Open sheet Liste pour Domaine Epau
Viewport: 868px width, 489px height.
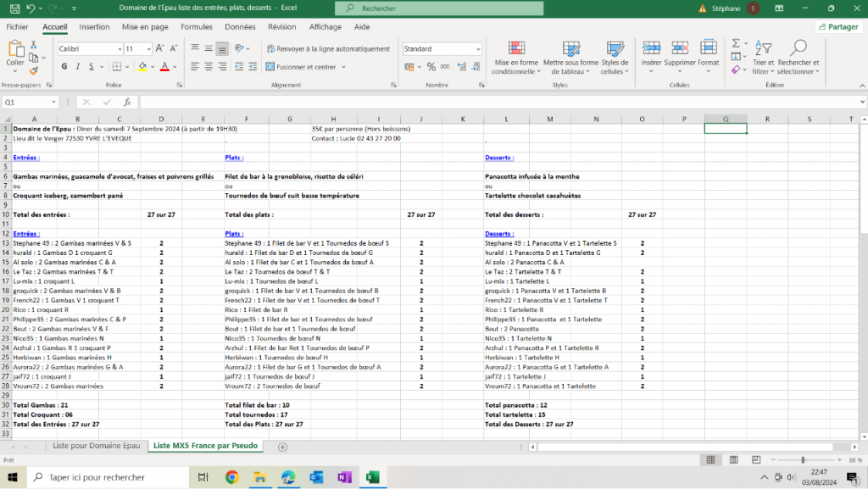click(97, 446)
